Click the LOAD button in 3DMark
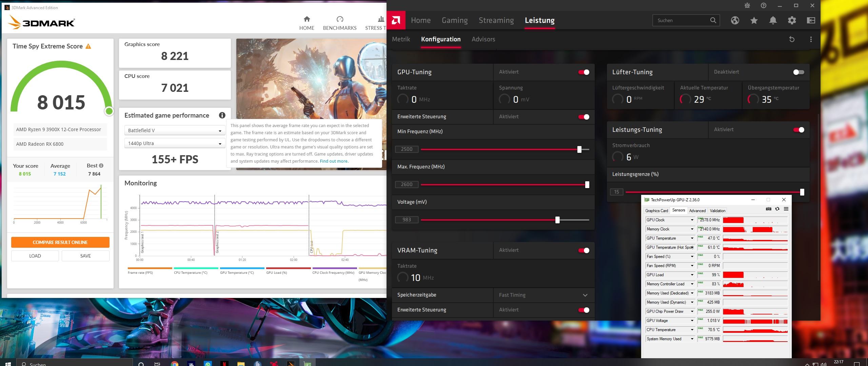The image size is (868, 366). pyautogui.click(x=35, y=256)
